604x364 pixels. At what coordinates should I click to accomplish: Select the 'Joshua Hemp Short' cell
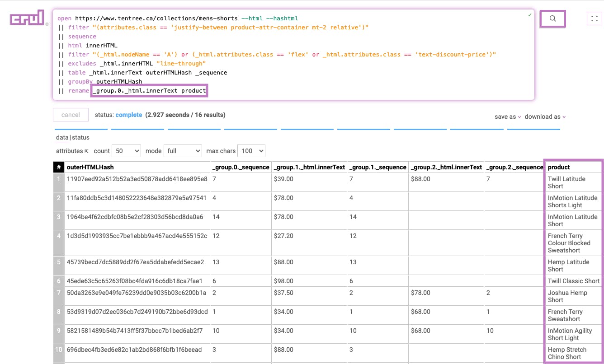coord(574,296)
